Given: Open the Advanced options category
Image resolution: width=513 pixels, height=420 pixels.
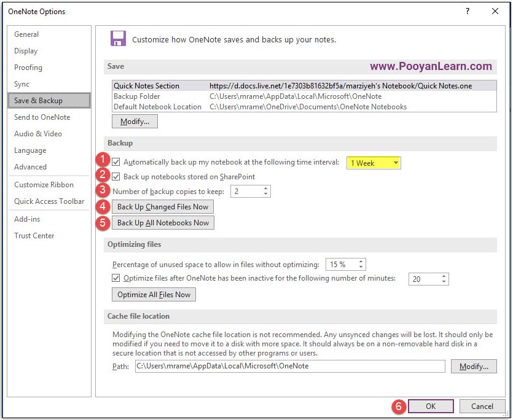Looking at the screenshot, I should (49, 167).
